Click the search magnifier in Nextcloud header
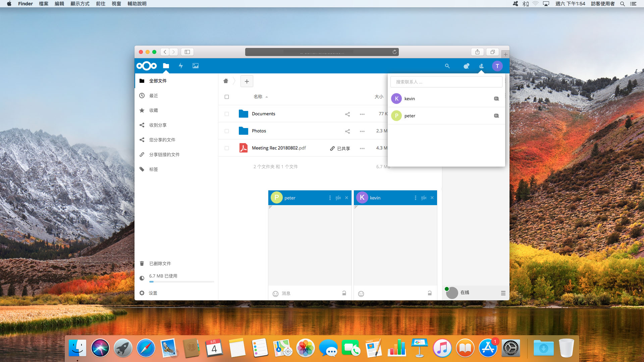 pos(447,66)
